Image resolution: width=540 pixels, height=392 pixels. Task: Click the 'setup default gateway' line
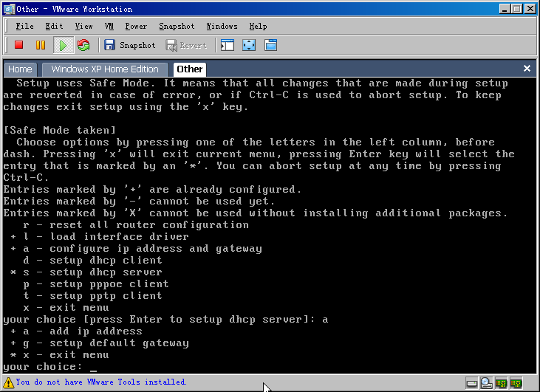(99, 343)
